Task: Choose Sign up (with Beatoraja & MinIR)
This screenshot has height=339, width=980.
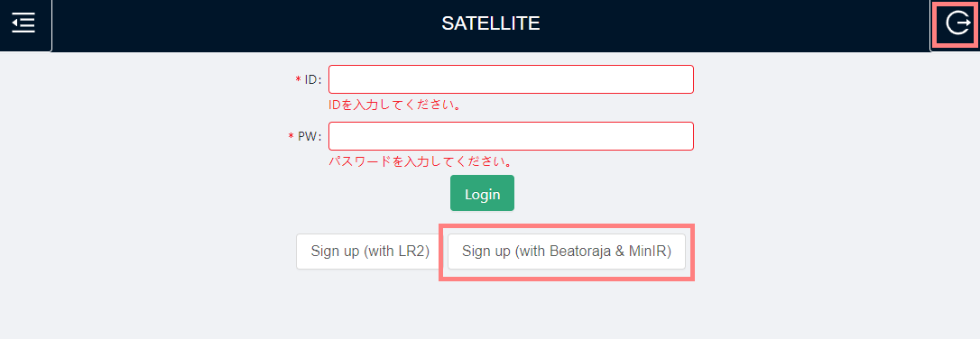Action: click(x=566, y=252)
